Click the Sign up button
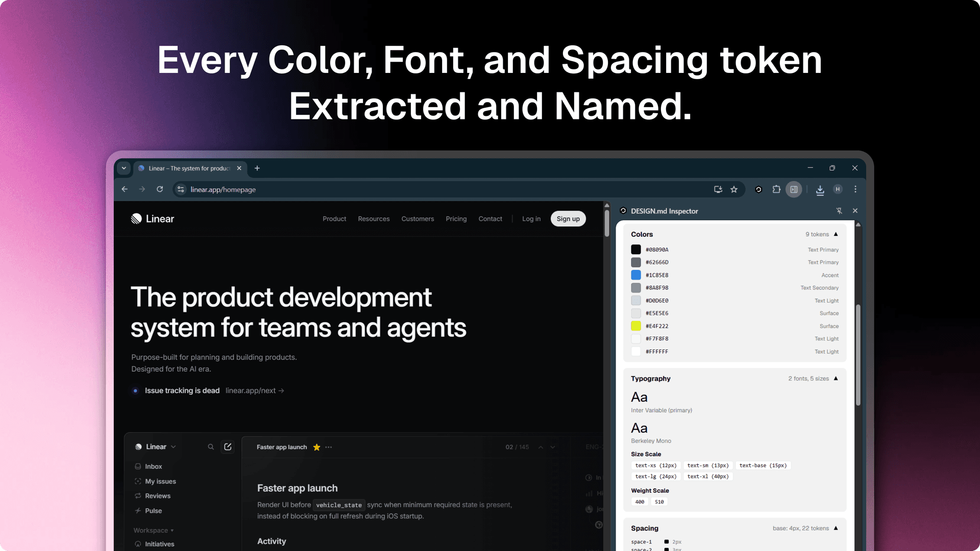 pyautogui.click(x=568, y=219)
